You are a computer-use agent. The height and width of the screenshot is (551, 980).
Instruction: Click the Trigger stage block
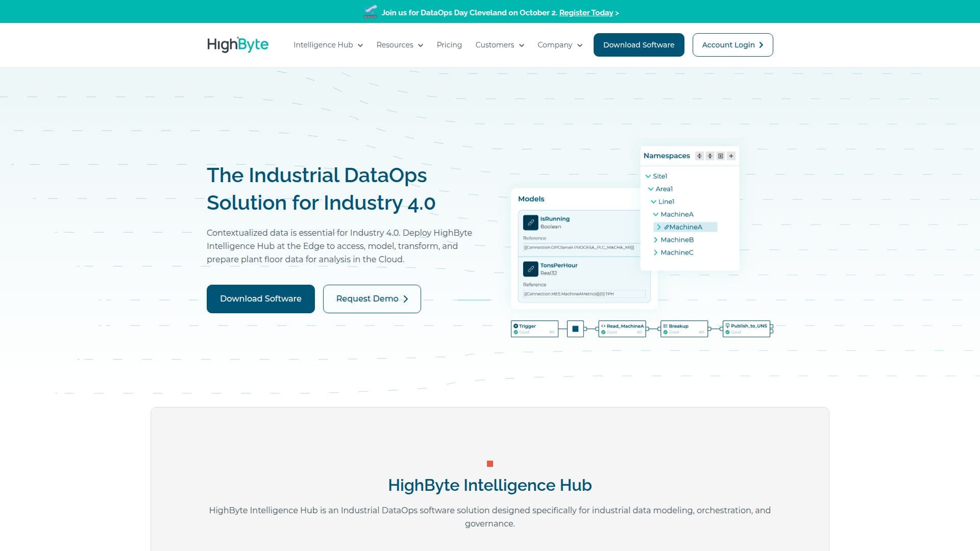534,329
